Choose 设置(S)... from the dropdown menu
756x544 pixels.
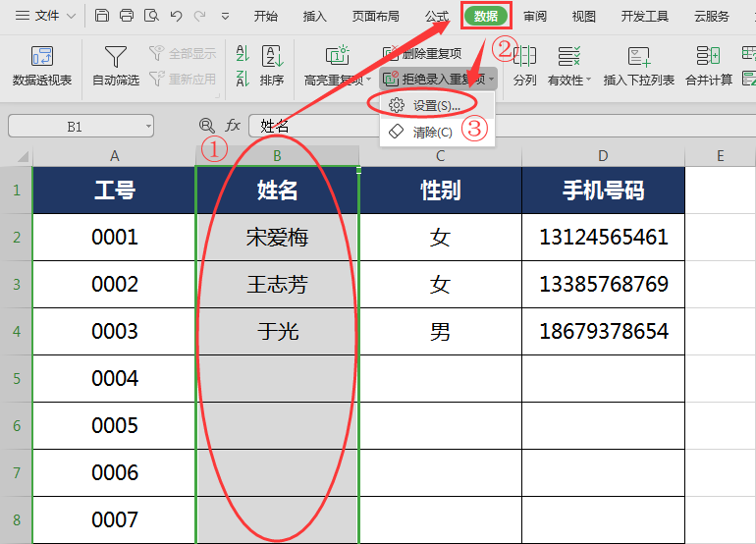pyautogui.click(x=437, y=106)
